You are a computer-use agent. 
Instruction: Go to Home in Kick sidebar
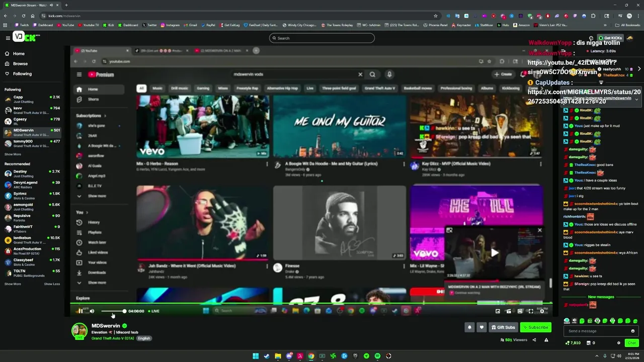click(19, 54)
